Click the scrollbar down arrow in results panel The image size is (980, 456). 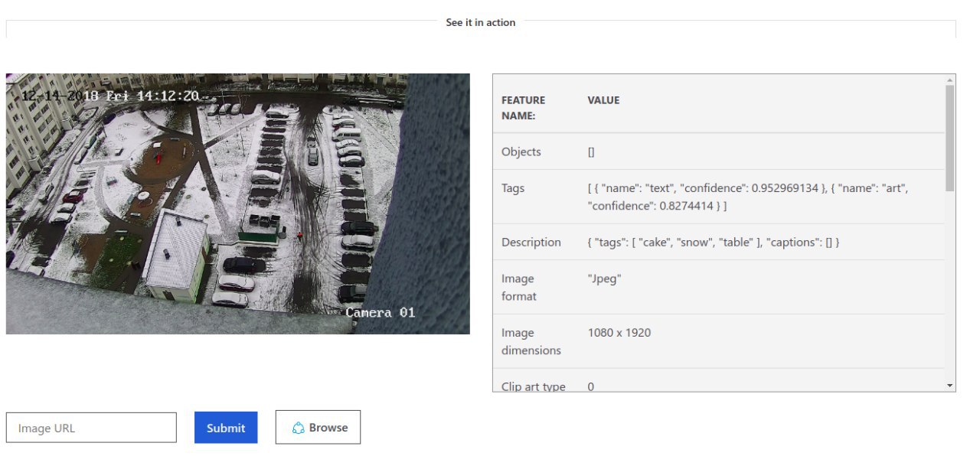coord(950,386)
